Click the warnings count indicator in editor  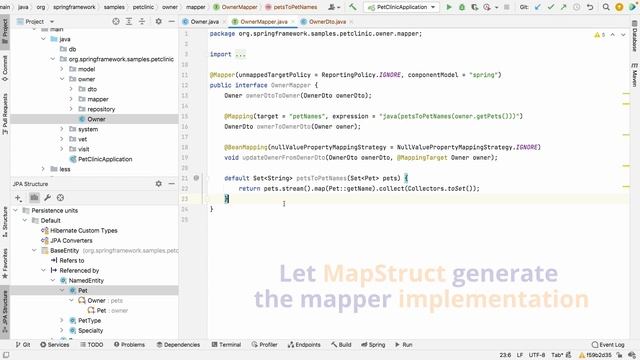pyautogui.click(x=600, y=35)
